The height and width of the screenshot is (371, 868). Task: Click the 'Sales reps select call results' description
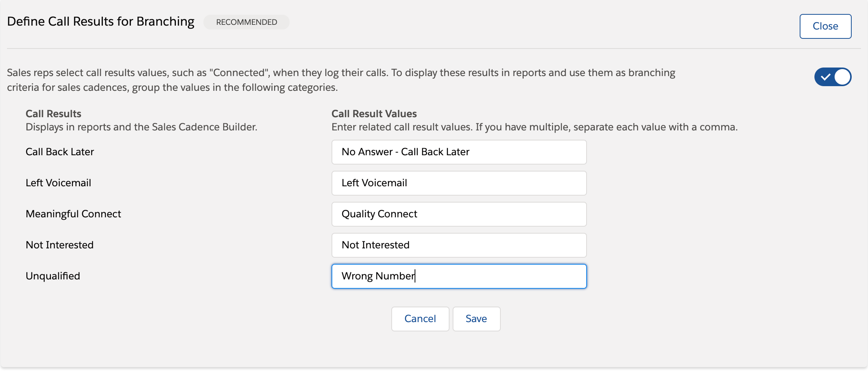[341, 80]
